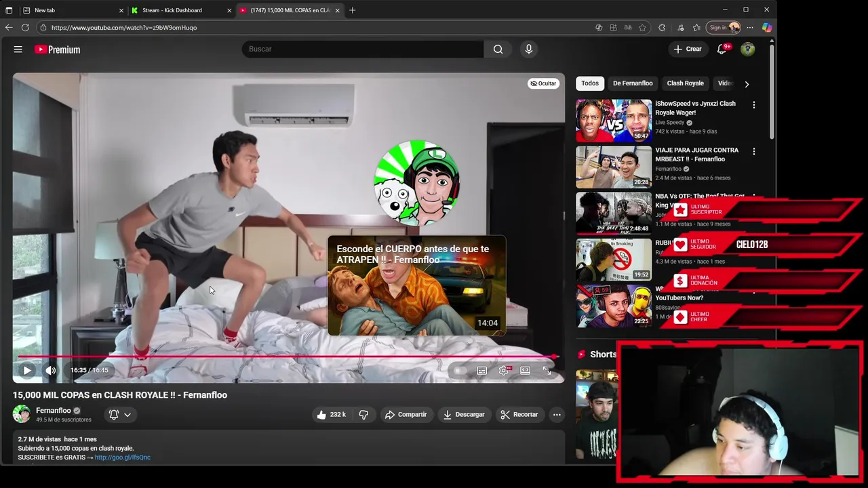868x488 pixels.
Task: Open media control icon in browser toolbar
Action: point(679,28)
